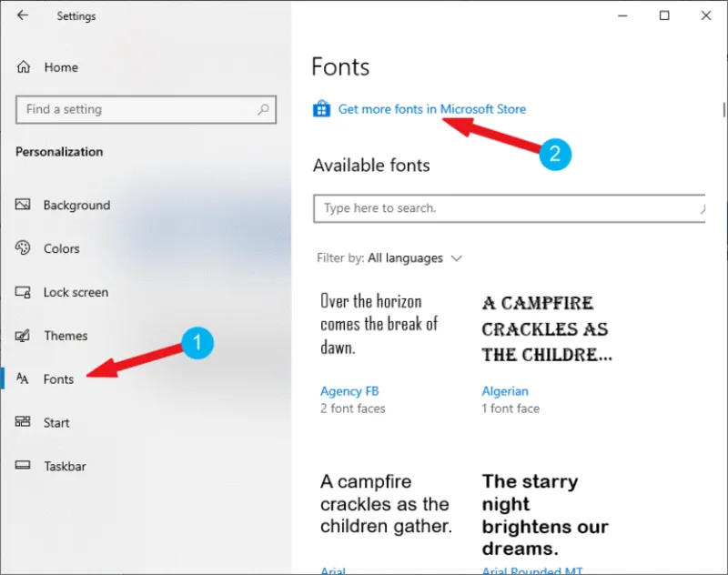Click the '1 font face' text
728x575 pixels.
pyautogui.click(x=511, y=409)
